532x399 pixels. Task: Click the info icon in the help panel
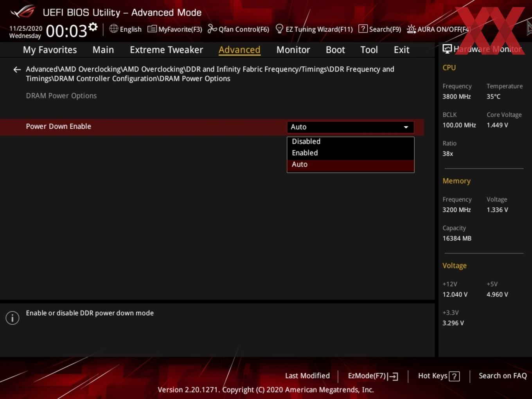click(13, 318)
